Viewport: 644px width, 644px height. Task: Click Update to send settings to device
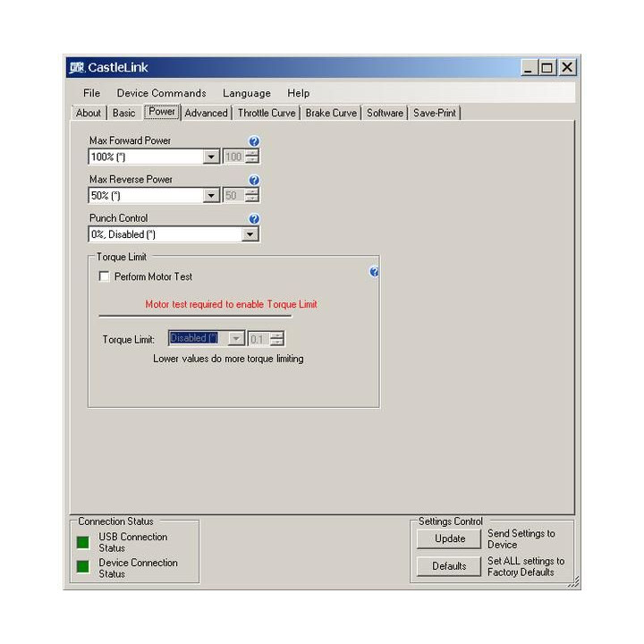pyautogui.click(x=449, y=538)
